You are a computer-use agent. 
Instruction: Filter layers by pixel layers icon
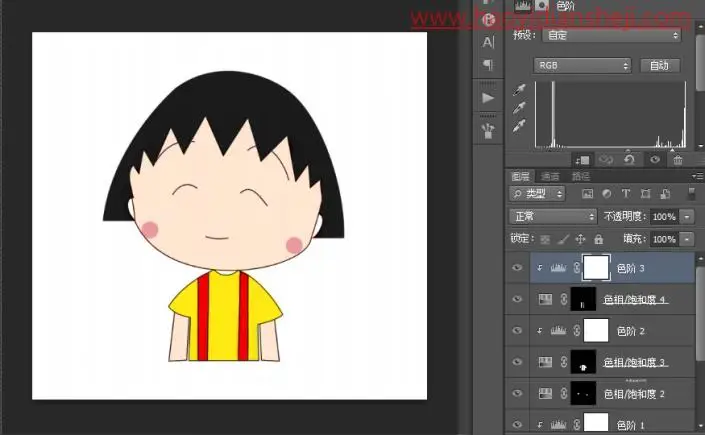(587, 194)
